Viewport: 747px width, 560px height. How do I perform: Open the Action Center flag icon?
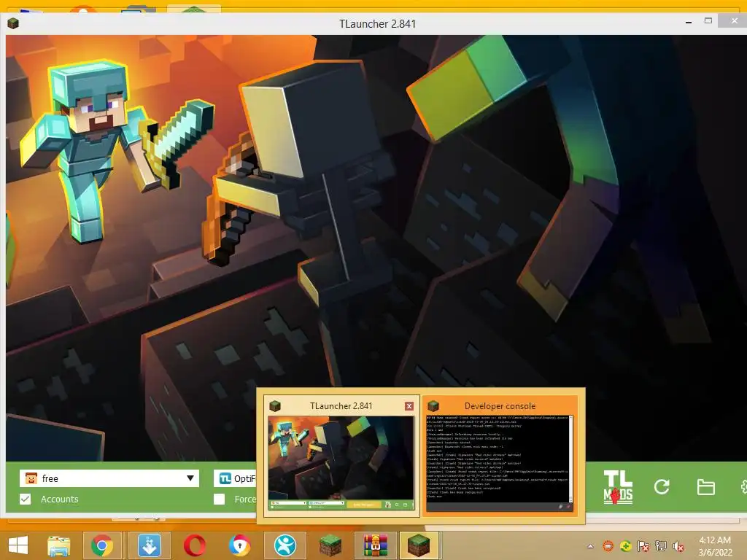coord(643,545)
